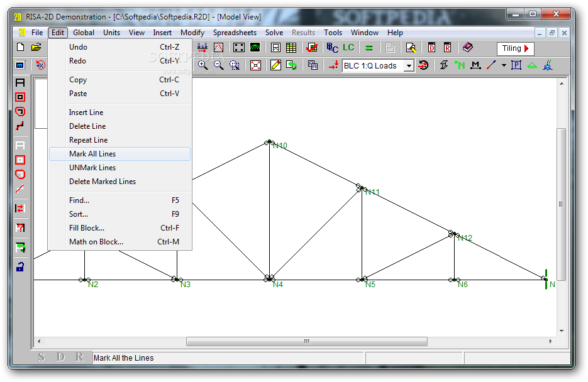588x382 pixels.
Task: Open the Tools menu
Action: pyautogui.click(x=333, y=33)
